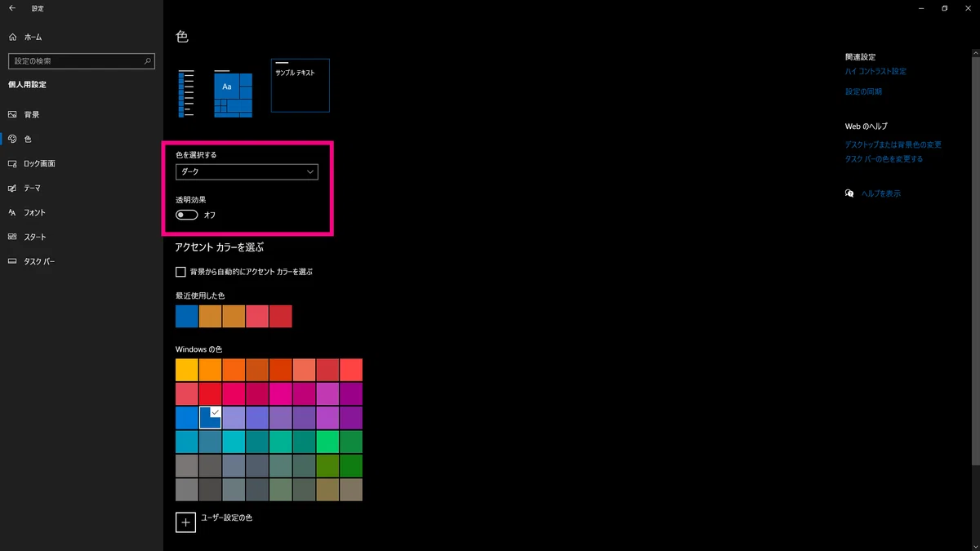
Task: Click the Windows の色 label
Action: (198, 349)
